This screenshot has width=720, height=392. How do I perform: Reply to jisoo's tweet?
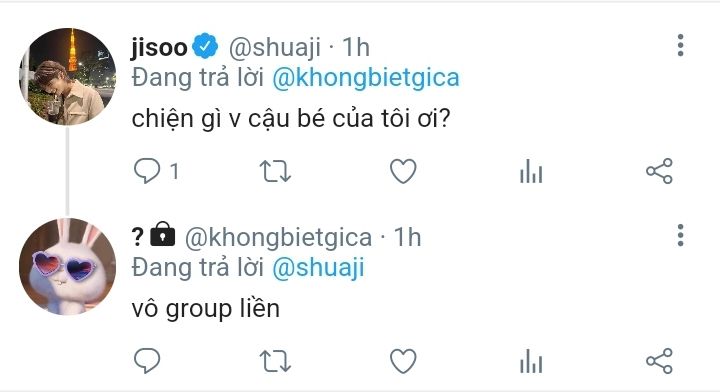(x=147, y=171)
